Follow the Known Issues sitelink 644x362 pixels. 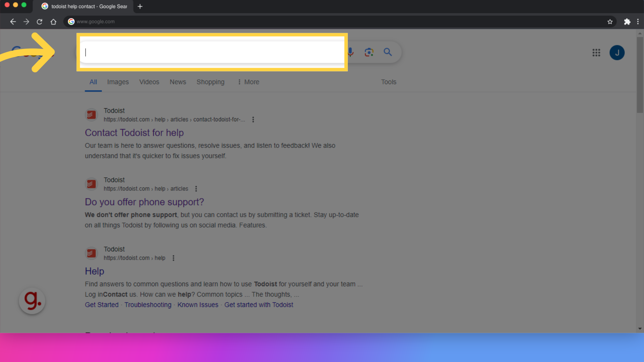pos(198,305)
